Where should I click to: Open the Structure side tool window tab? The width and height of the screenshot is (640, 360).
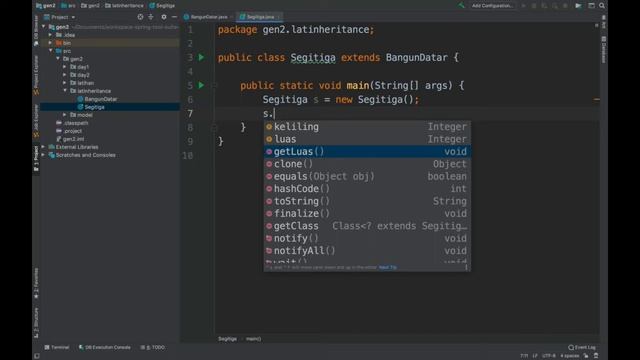coord(36,322)
